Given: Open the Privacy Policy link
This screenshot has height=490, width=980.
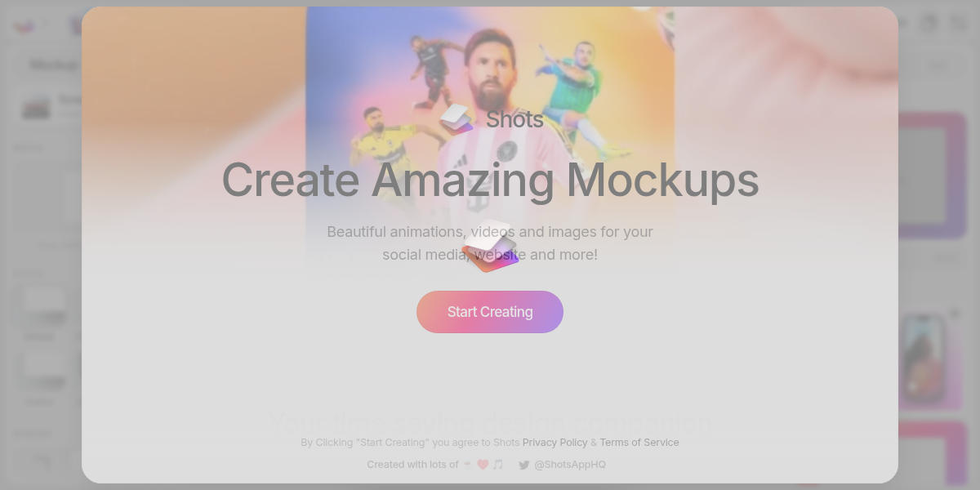Looking at the screenshot, I should (555, 443).
